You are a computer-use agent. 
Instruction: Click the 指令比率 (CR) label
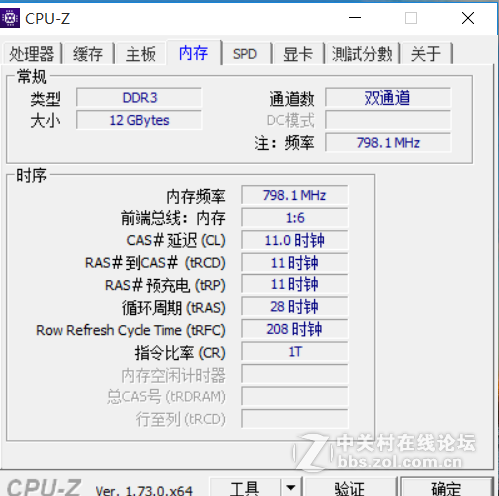(x=180, y=353)
